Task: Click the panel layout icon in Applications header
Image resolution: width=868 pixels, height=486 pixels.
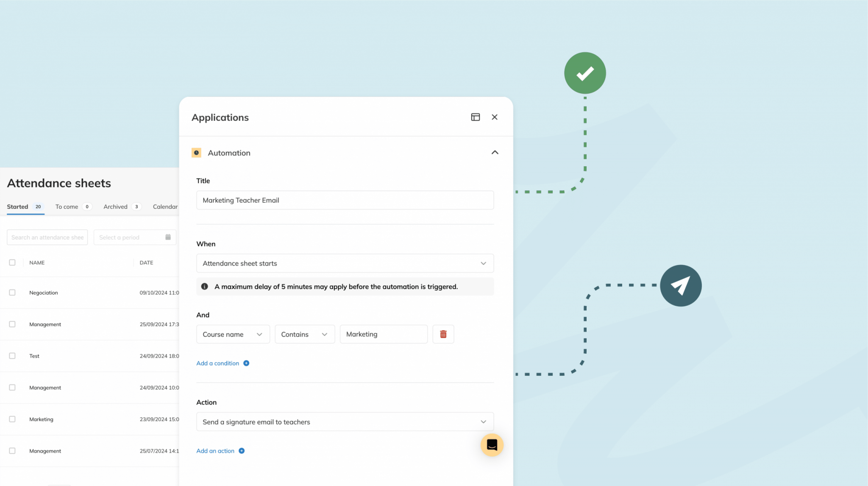Action: (475, 117)
